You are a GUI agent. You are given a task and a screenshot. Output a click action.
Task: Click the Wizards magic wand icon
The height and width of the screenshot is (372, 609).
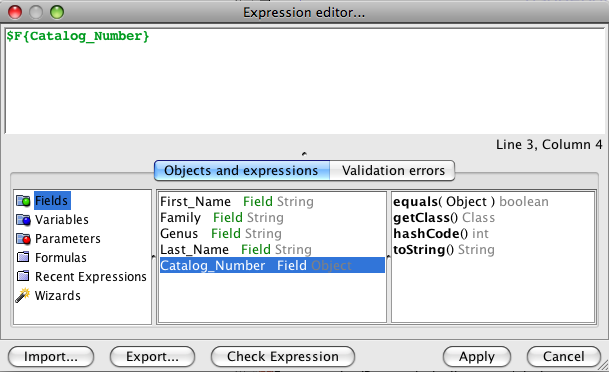23,295
